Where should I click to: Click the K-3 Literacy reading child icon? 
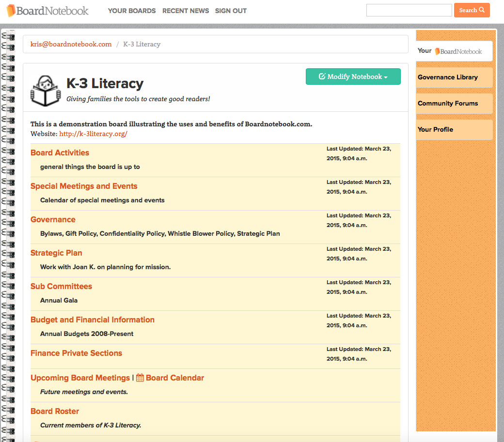point(46,91)
